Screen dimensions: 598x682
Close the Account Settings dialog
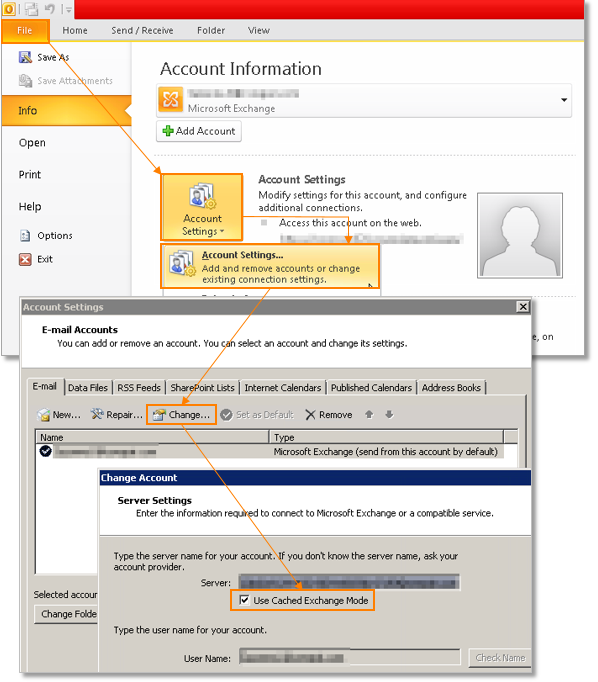point(523,307)
